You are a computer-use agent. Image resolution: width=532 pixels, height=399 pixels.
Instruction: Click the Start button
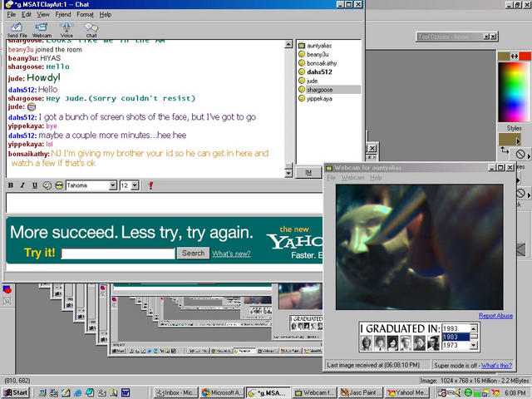[x=16, y=392]
